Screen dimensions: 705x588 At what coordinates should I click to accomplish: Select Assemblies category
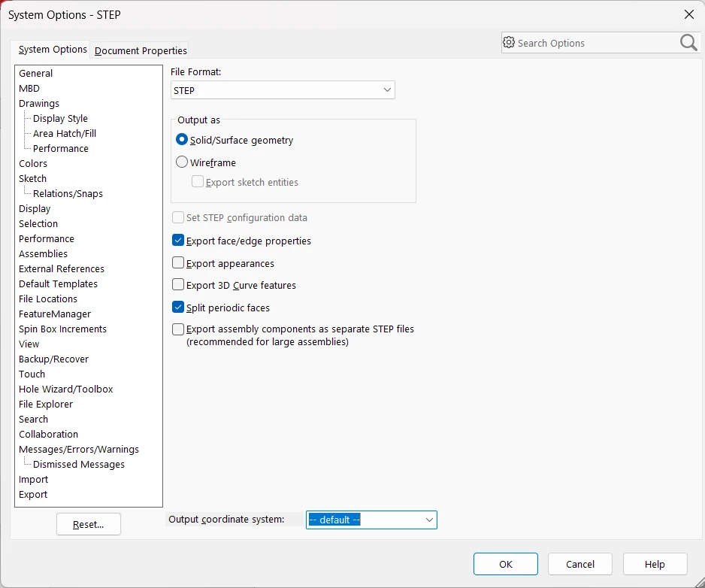pos(43,253)
